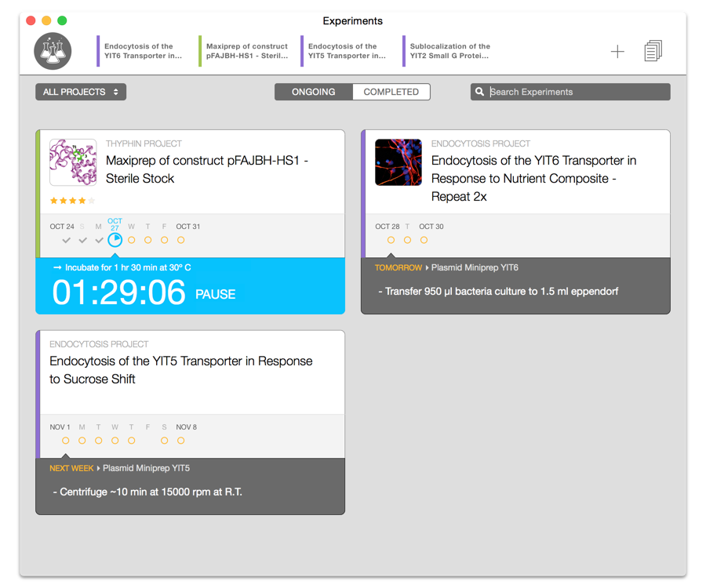Open the Maxiprep of construct top tab

246,52
